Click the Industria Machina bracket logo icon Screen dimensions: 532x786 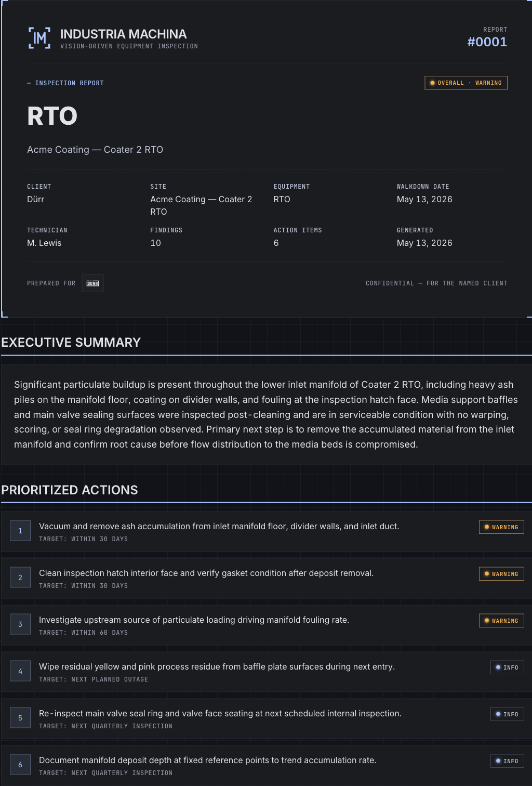click(x=39, y=38)
